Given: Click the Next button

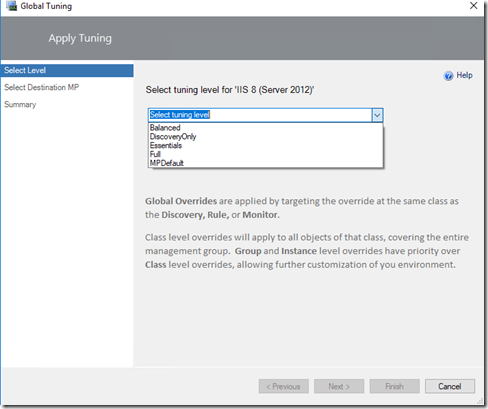Looking at the screenshot, I should [x=339, y=386].
